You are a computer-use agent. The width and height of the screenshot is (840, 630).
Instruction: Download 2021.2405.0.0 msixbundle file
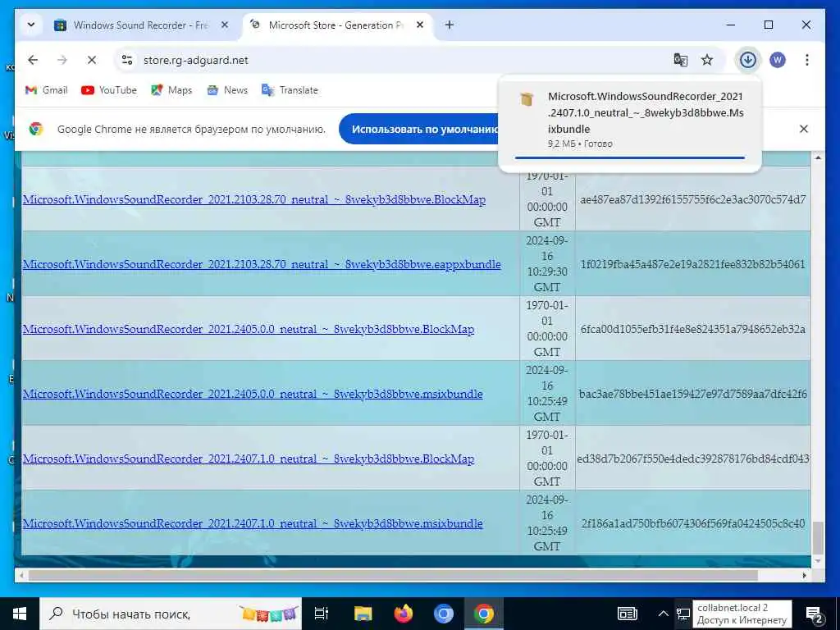click(x=253, y=395)
